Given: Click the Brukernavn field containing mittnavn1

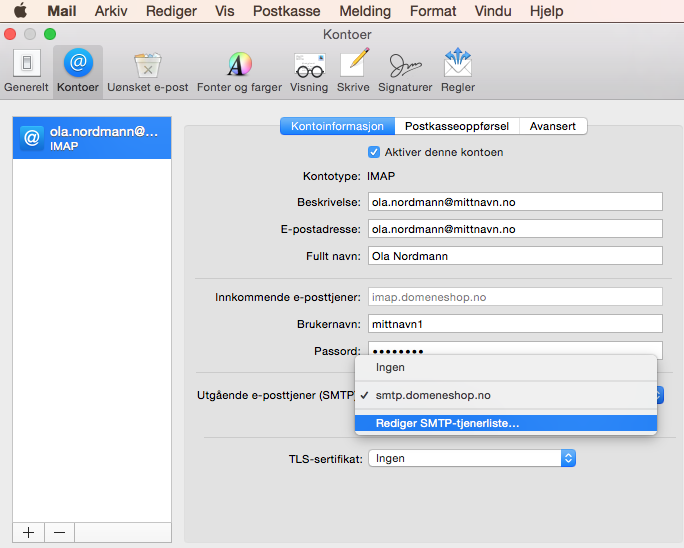Looking at the screenshot, I should tap(515, 323).
